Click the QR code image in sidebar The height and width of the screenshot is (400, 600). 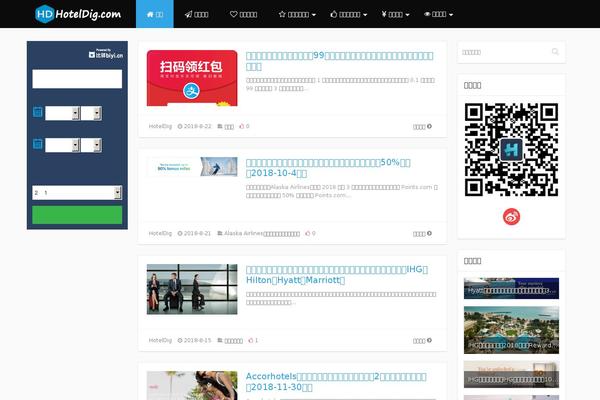coord(511,150)
